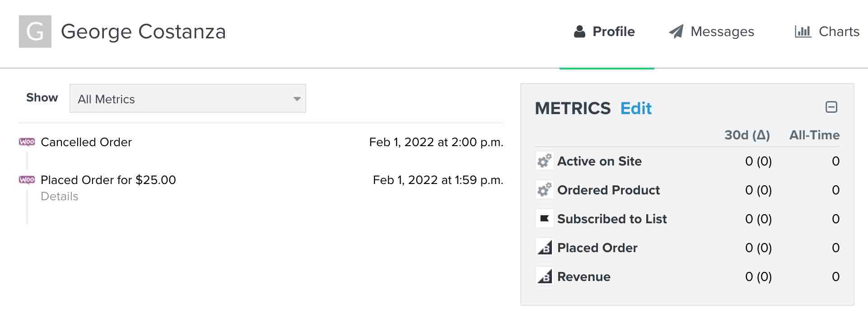
Task: Click the George Costanza avatar thumbnail
Action: [35, 32]
